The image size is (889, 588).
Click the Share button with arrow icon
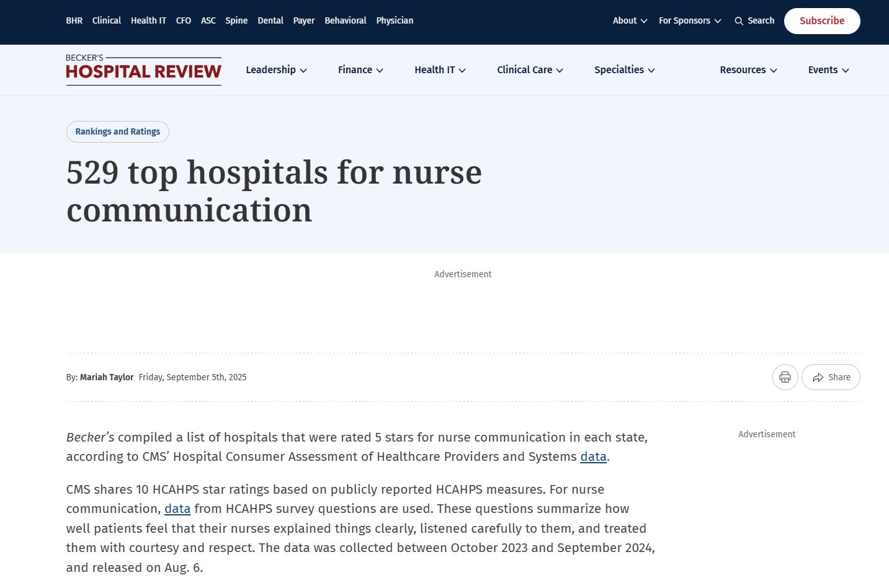831,377
